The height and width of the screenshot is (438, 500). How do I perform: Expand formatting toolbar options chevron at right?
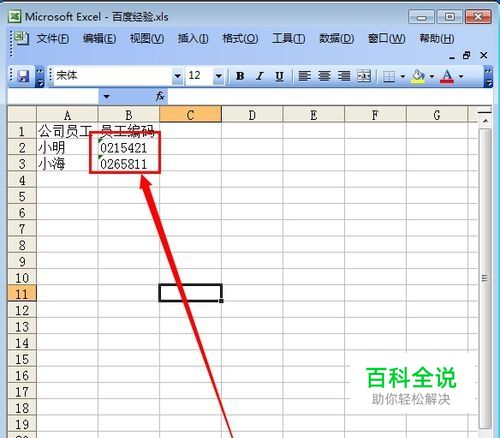point(488,76)
